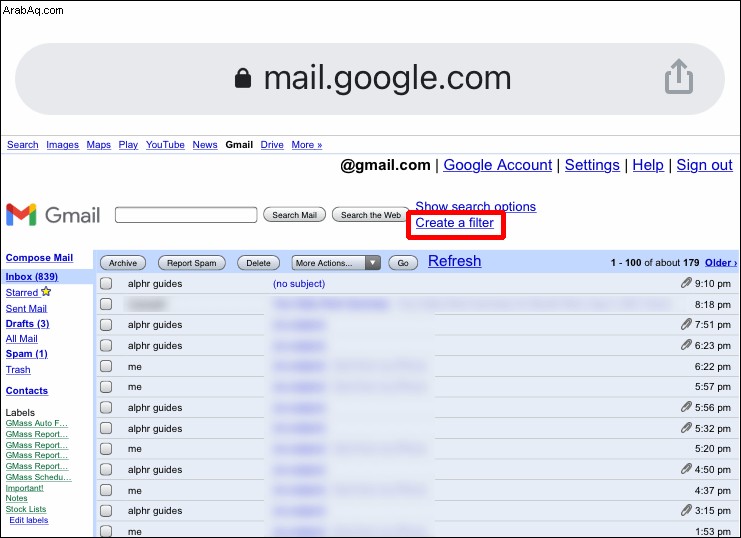Click the Refresh link

455,261
